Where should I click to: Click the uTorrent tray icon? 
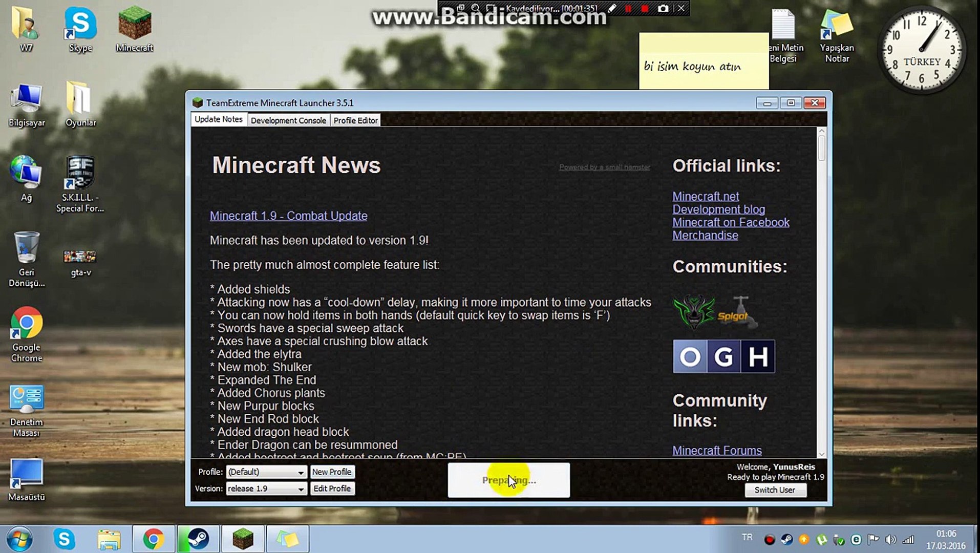[822, 540]
